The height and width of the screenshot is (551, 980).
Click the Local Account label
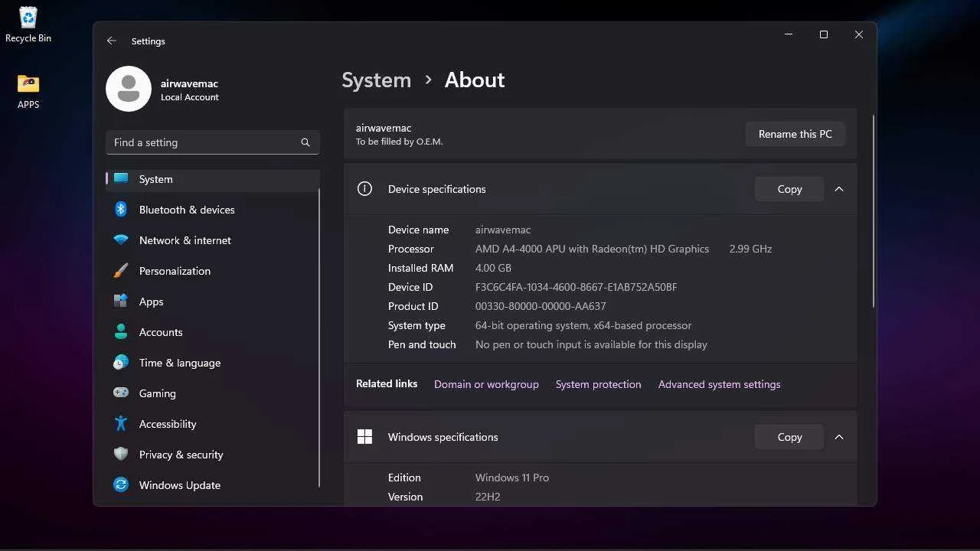pyautogui.click(x=190, y=97)
